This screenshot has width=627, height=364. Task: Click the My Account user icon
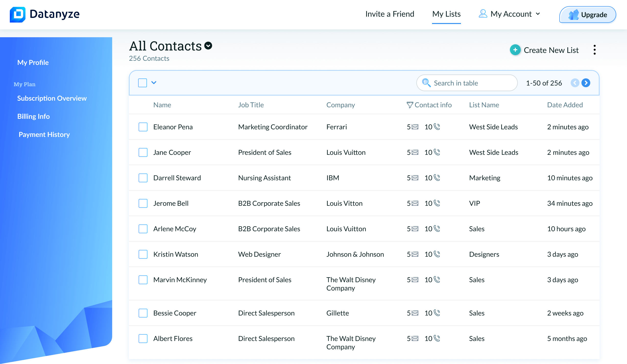click(x=483, y=14)
